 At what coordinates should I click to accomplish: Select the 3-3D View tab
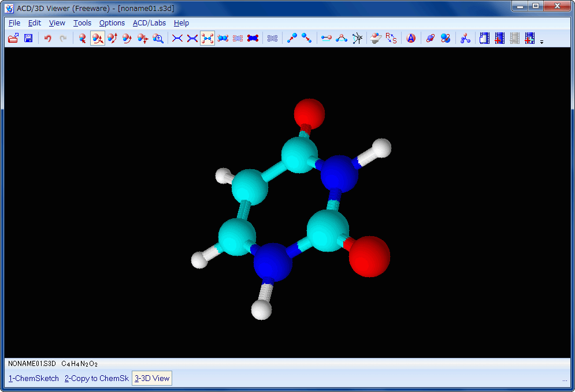click(152, 379)
